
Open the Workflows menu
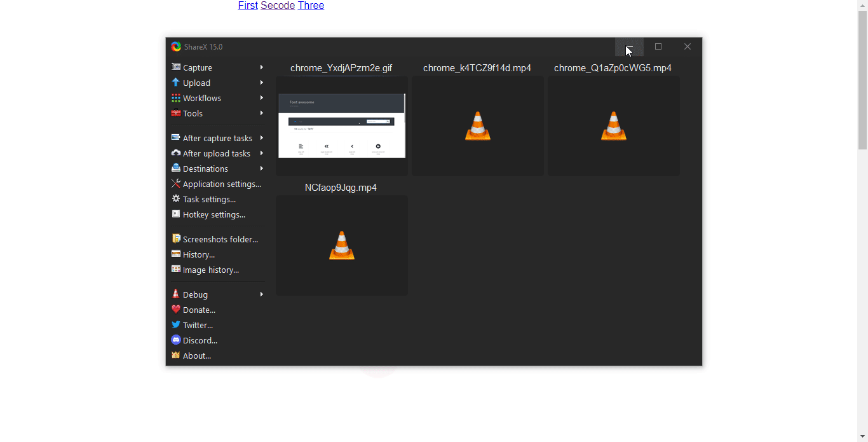pos(217,98)
